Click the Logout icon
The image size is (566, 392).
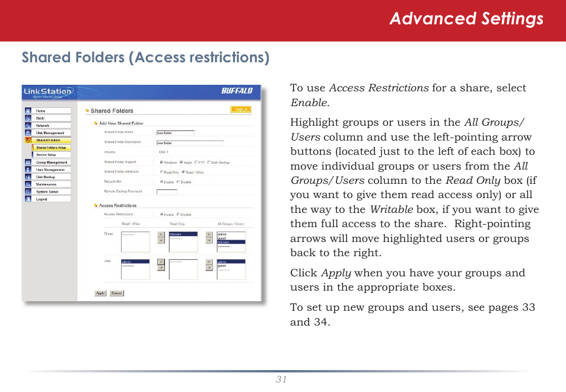click(x=28, y=199)
